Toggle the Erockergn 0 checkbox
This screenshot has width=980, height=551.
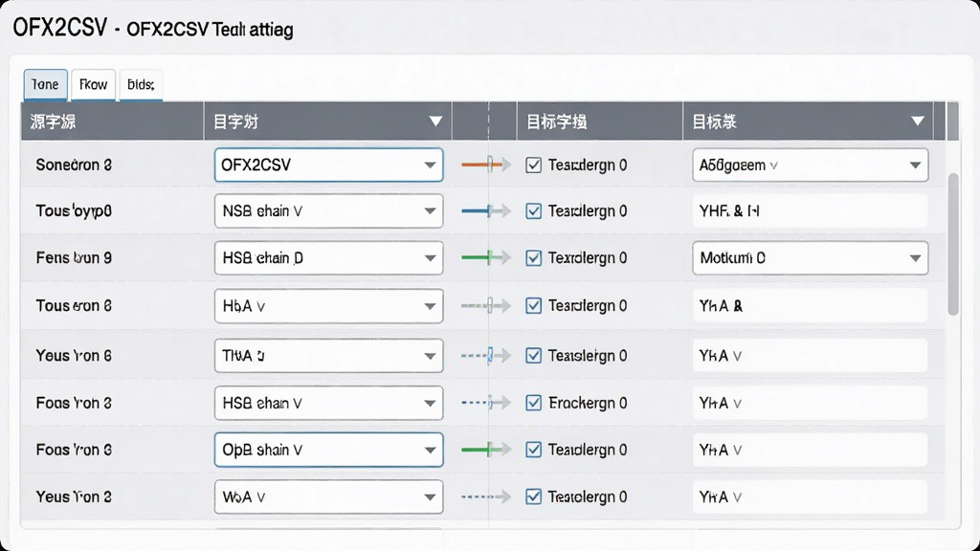533,403
